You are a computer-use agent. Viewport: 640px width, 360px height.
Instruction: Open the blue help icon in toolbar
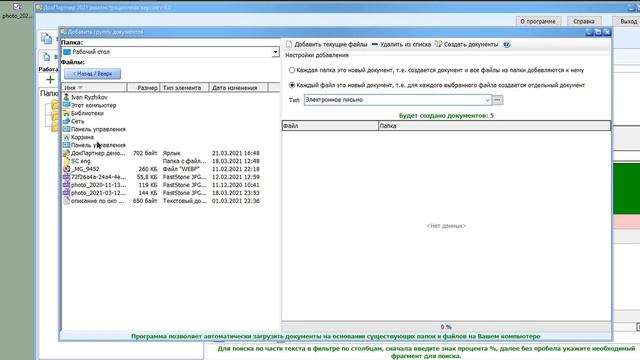[x=507, y=44]
